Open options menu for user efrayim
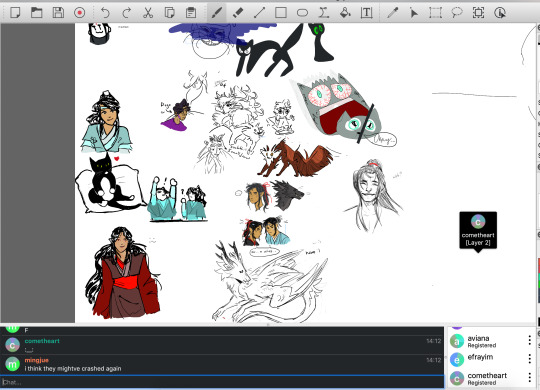This screenshot has height=390, width=540. coord(529,359)
